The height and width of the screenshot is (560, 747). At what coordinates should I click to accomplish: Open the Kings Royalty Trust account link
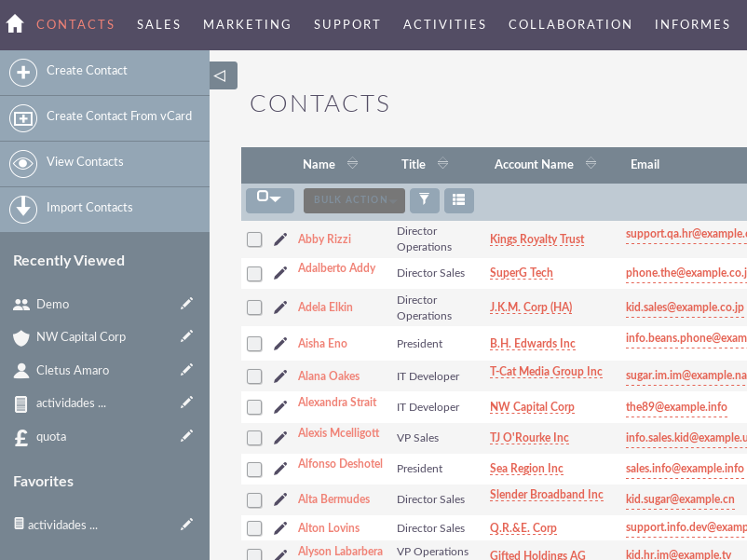click(536, 239)
